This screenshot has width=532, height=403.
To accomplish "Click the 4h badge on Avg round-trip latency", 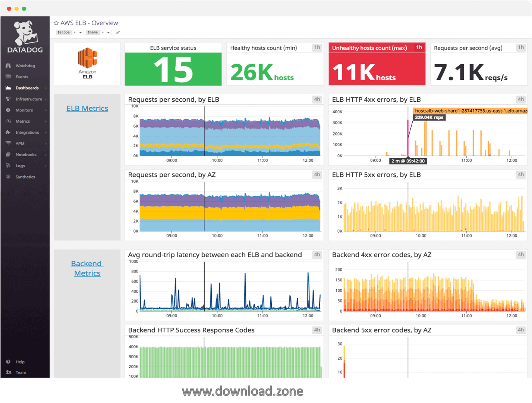I will 317,255.
